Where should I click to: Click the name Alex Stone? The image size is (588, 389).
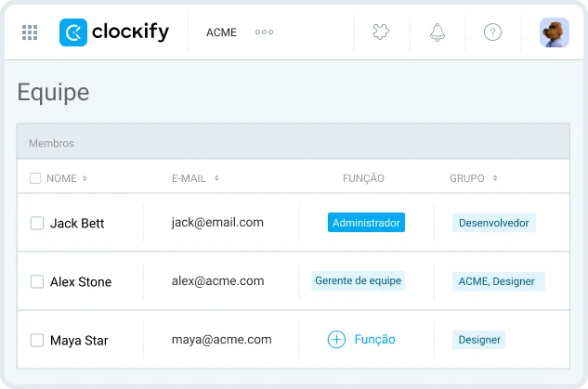click(x=81, y=282)
